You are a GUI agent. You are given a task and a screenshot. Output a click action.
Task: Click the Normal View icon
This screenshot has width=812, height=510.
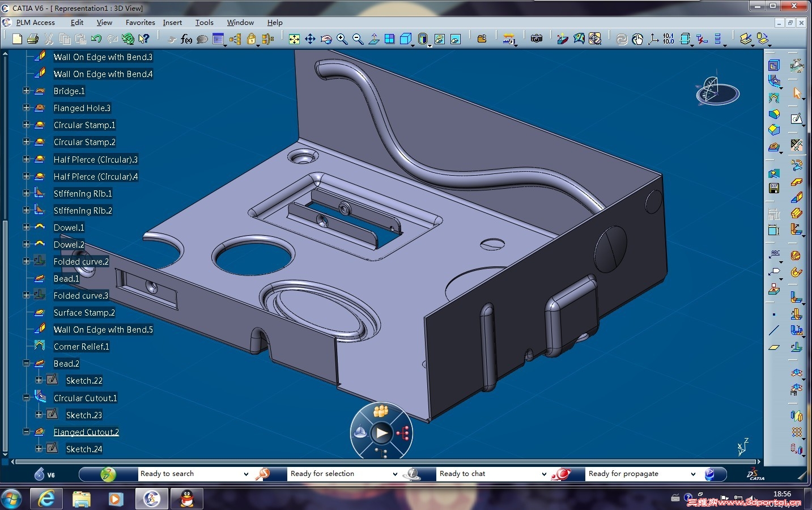tap(373, 39)
